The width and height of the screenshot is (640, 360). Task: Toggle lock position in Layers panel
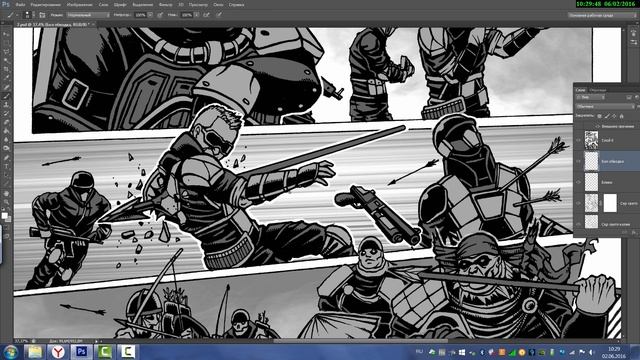(x=614, y=116)
